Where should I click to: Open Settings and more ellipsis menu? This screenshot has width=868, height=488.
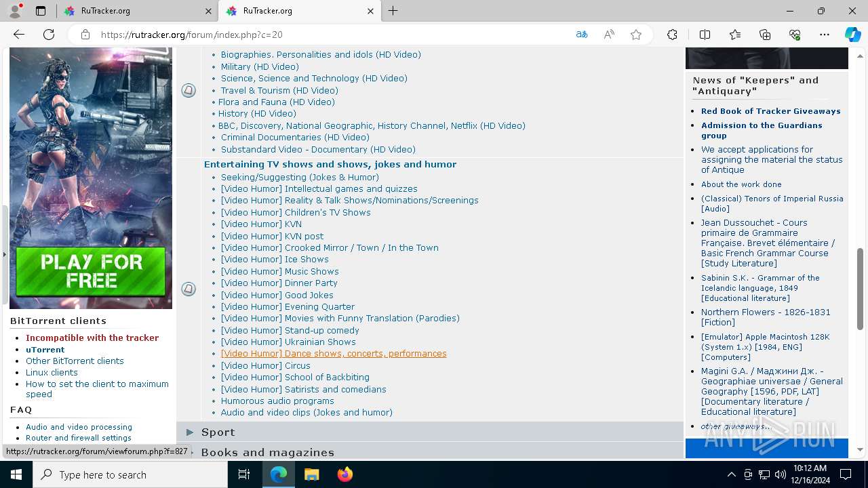(825, 35)
